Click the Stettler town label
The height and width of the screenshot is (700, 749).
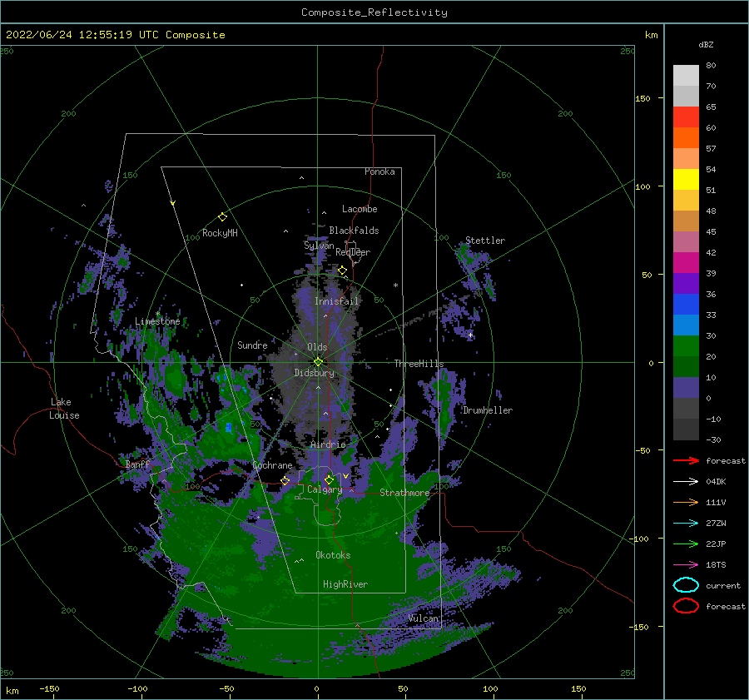point(485,241)
